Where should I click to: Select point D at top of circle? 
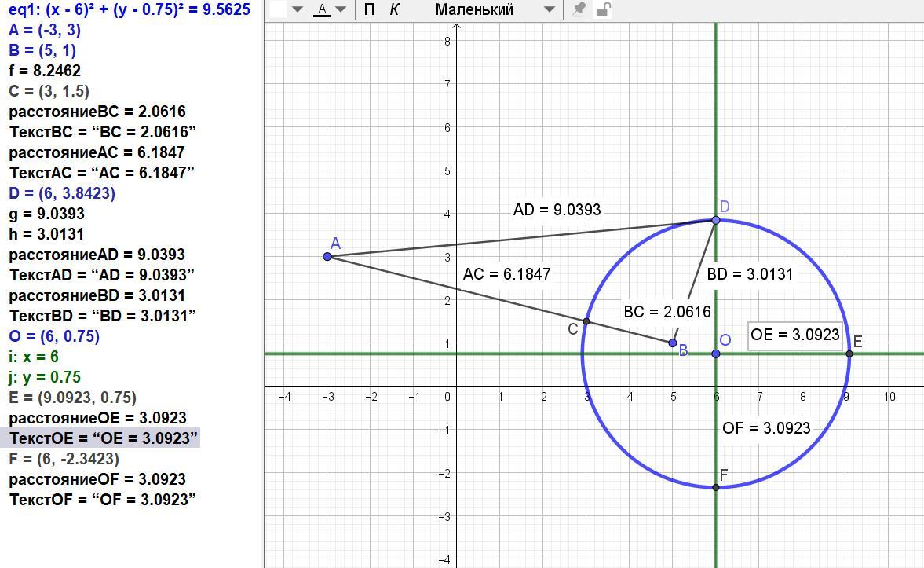pos(716,220)
